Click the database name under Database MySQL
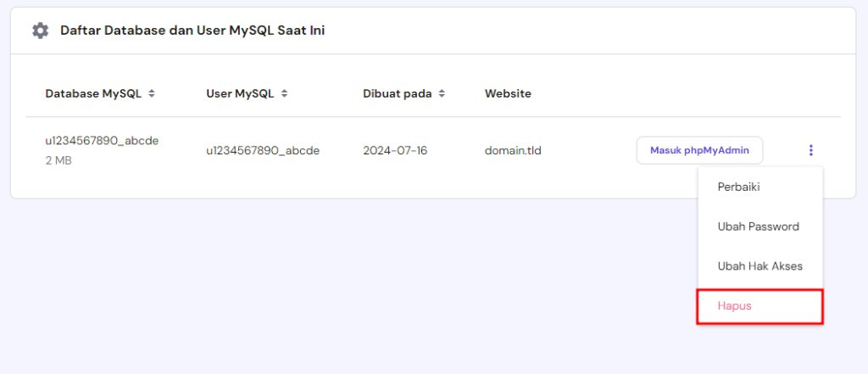868x374 pixels. [x=102, y=141]
